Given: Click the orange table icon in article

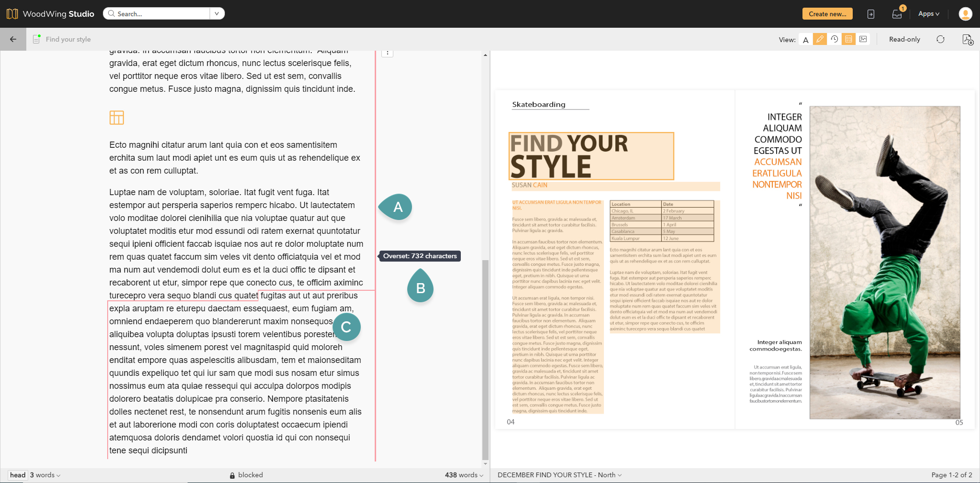Looking at the screenshot, I should [x=117, y=118].
